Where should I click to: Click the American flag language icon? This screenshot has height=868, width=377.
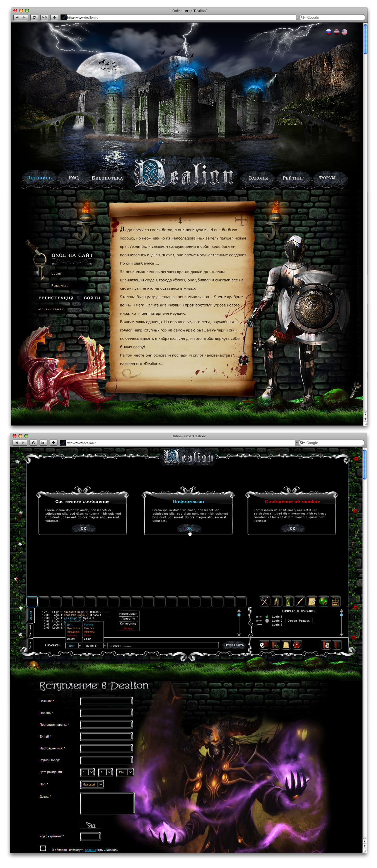[344, 32]
